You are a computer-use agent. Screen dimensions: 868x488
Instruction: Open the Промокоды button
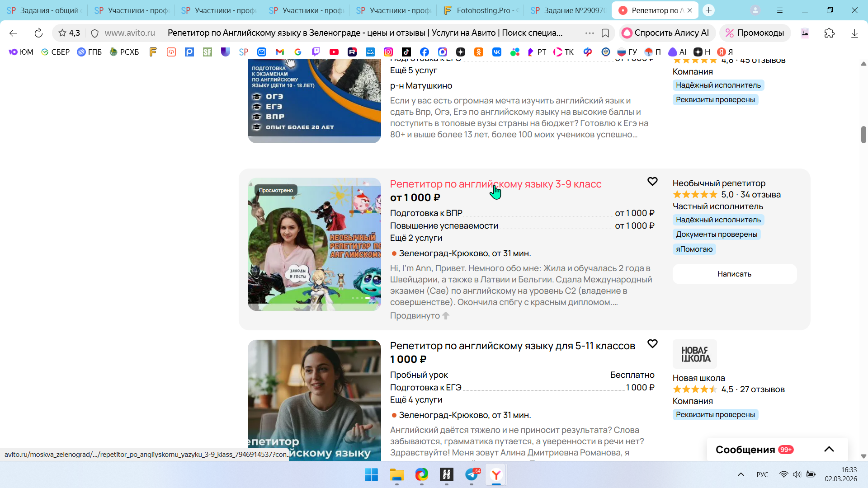coord(755,33)
